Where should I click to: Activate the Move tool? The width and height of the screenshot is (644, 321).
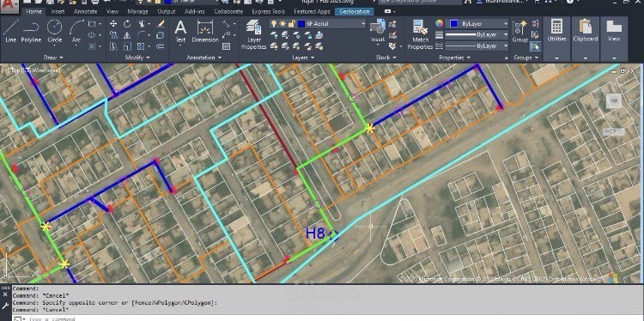(x=113, y=24)
